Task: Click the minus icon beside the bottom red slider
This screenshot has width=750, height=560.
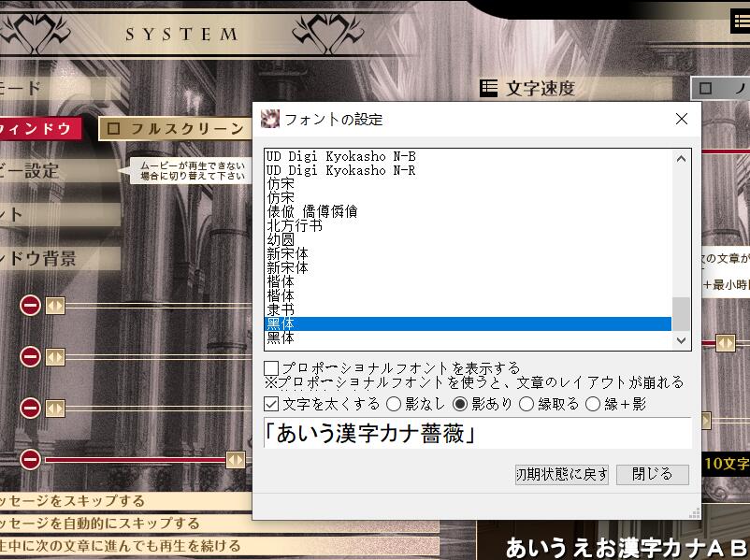Action: pyautogui.click(x=29, y=458)
